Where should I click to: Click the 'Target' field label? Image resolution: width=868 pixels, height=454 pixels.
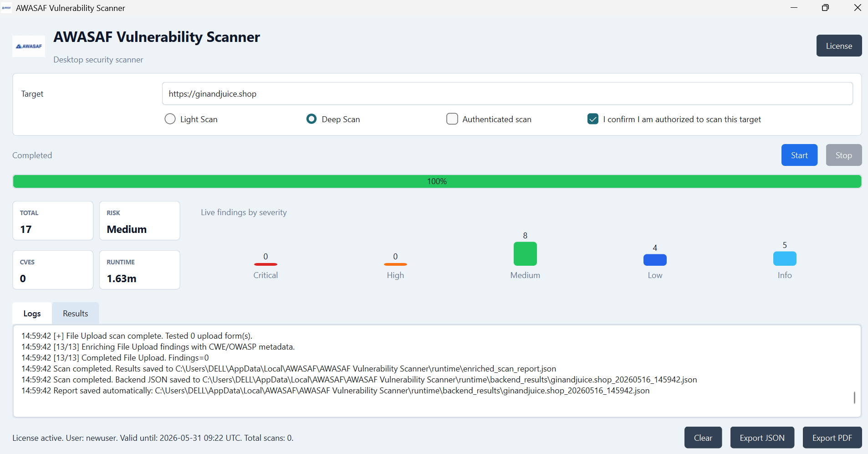(32, 93)
